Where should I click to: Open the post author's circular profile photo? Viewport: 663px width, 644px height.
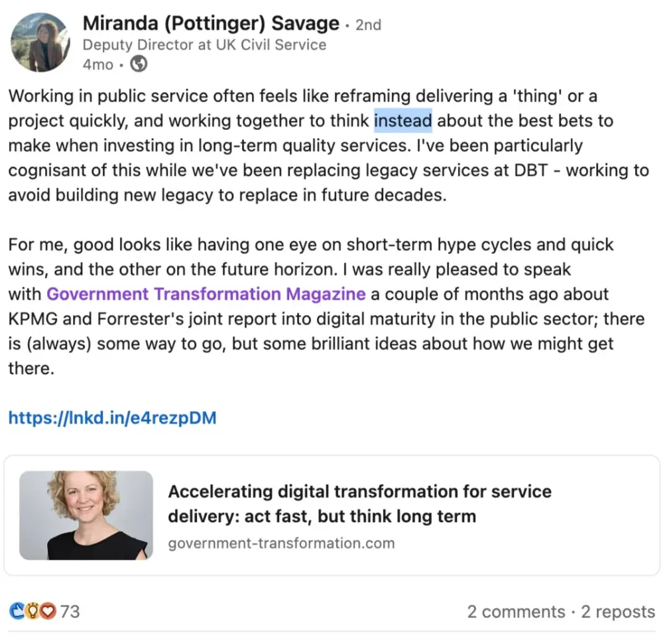[x=40, y=42]
